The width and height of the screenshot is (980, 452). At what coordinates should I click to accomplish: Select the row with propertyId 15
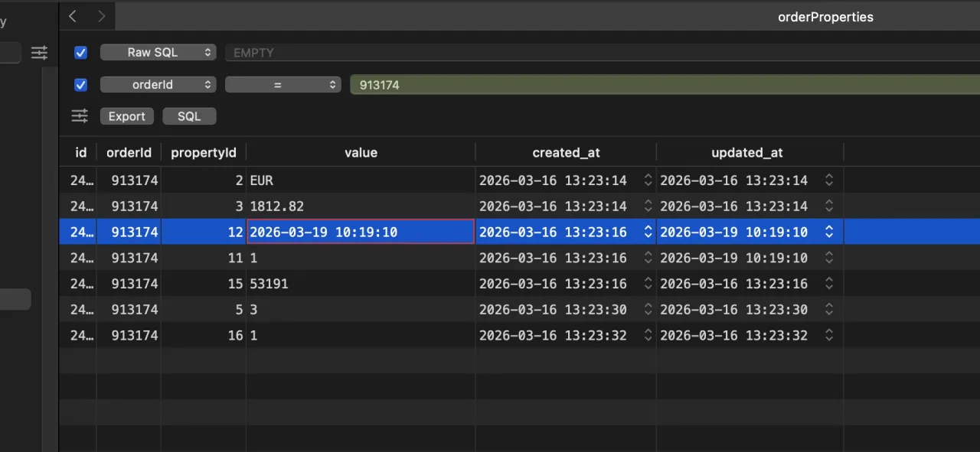click(360, 284)
